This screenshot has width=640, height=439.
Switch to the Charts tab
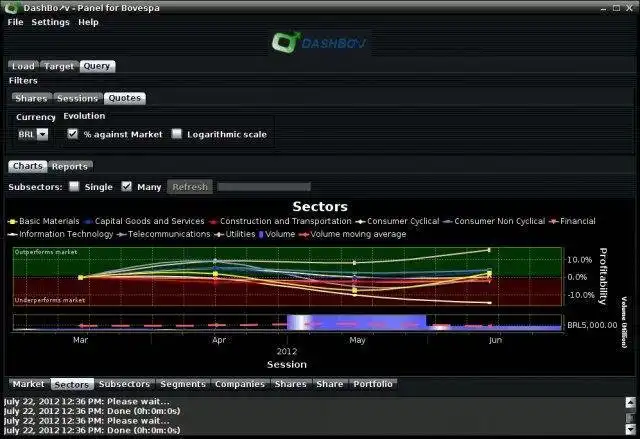click(x=28, y=166)
